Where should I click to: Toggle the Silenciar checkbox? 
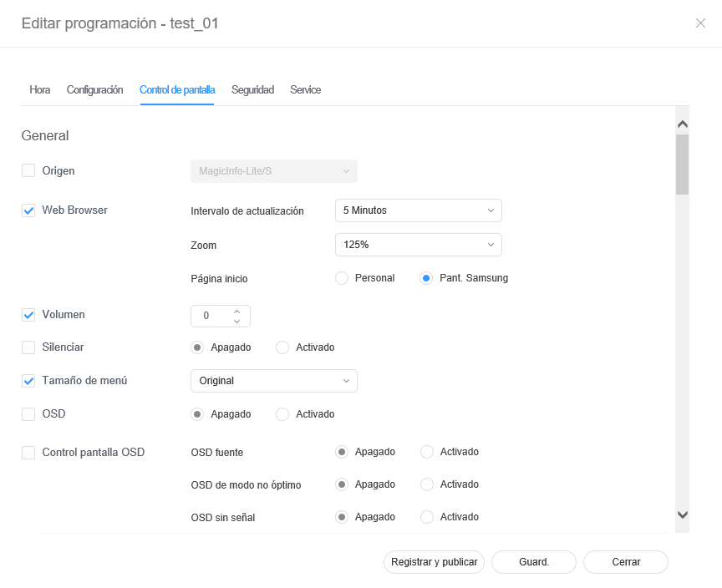click(28, 347)
